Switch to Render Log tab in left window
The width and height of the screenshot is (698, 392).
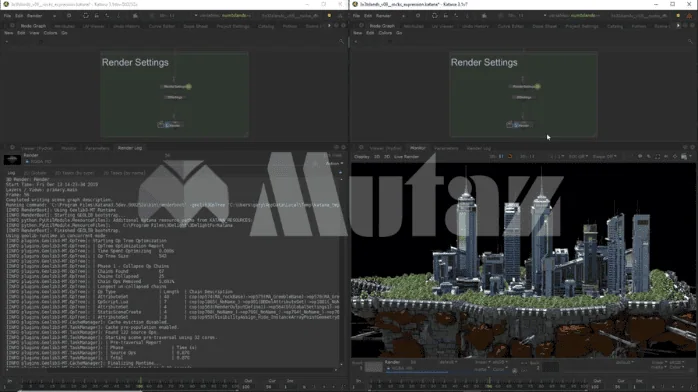[130, 148]
